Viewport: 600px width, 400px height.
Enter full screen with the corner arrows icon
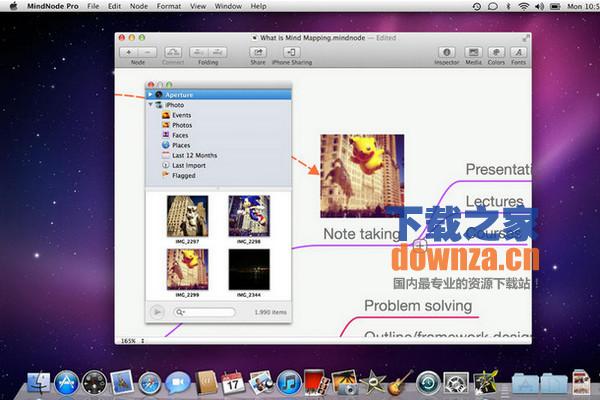point(526,38)
